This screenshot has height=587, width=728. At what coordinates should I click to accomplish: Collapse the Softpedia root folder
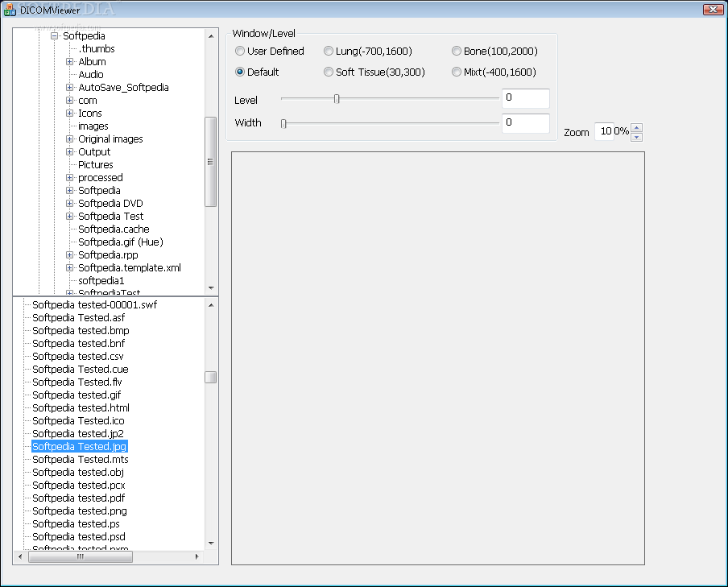(54, 35)
